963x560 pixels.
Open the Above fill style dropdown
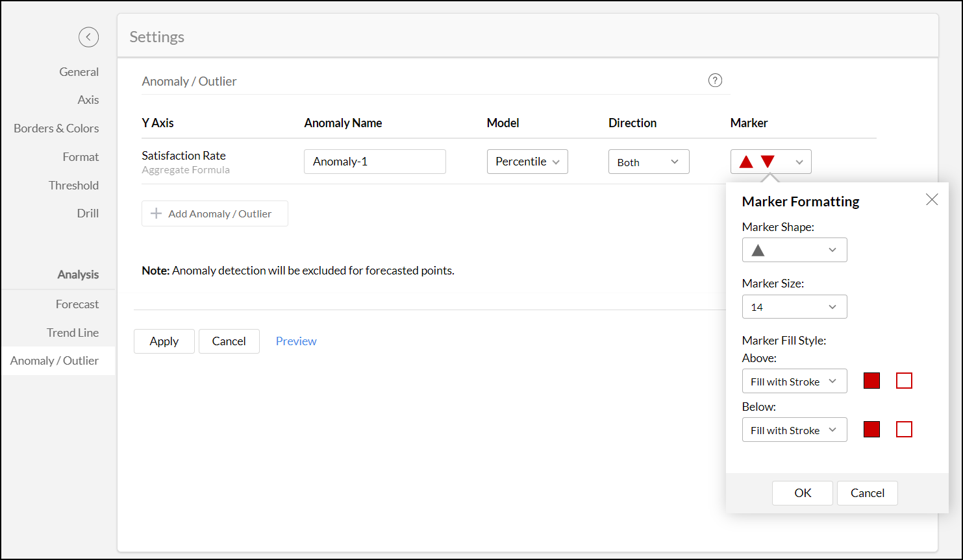coord(794,382)
